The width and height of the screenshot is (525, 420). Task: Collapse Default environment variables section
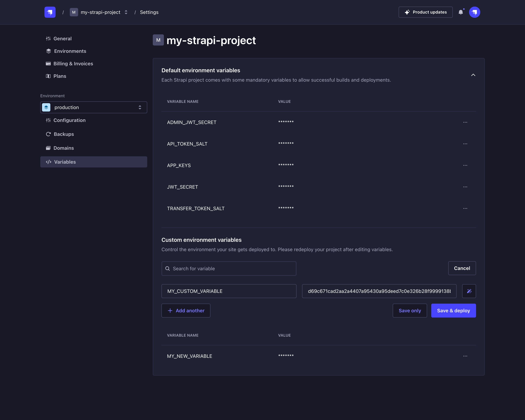pos(473,75)
